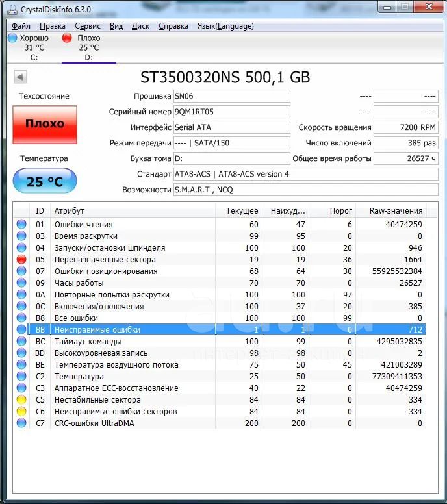
Task: Click the blue orb for Все ошибки
Action: [x=21, y=318]
